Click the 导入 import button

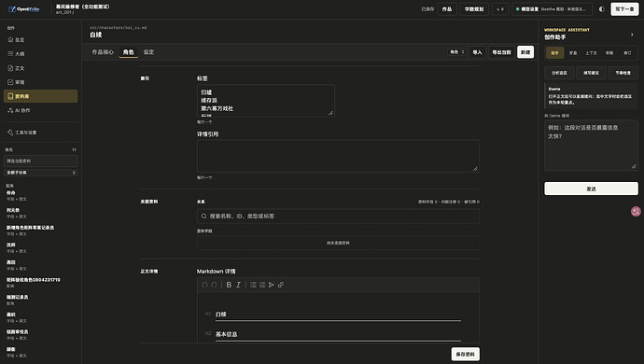click(x=477, y=52)
